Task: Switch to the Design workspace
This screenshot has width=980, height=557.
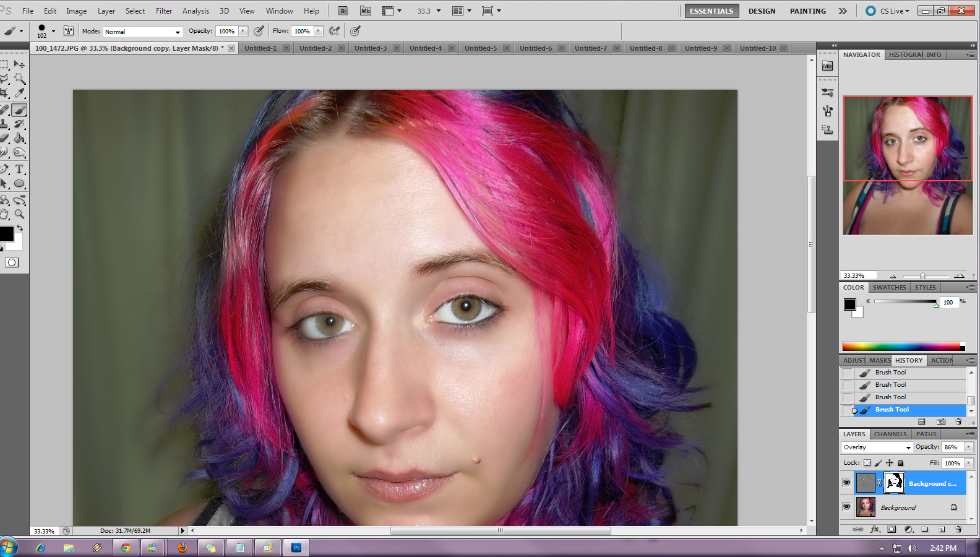Action: point(762,11)
